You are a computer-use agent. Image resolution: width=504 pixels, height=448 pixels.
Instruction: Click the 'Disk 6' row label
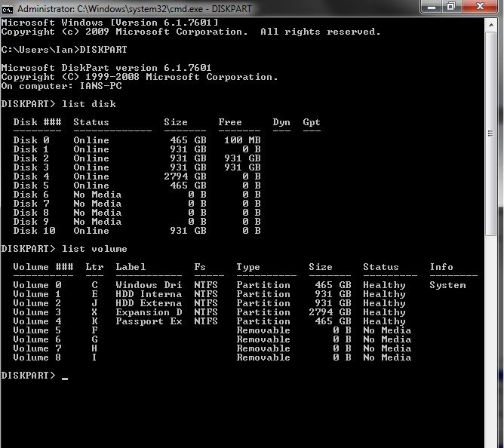point(31,195)
